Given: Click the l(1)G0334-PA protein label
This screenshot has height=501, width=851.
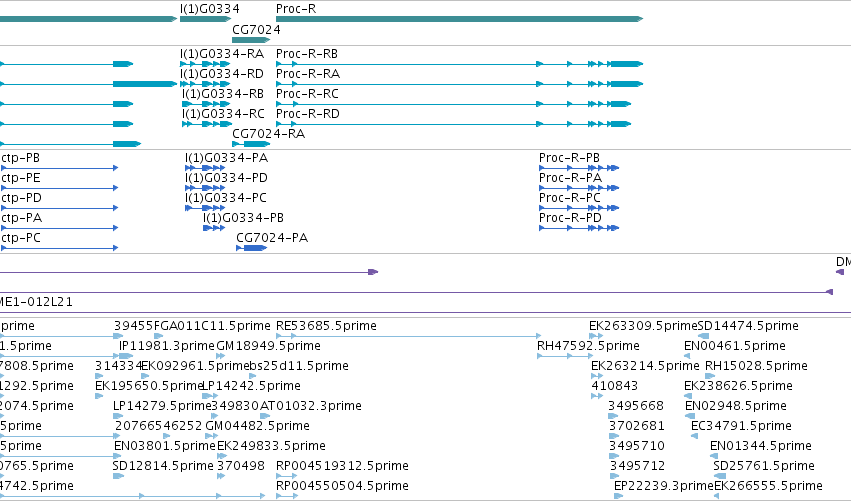Looking at the screenshot, I should point(226,158).
